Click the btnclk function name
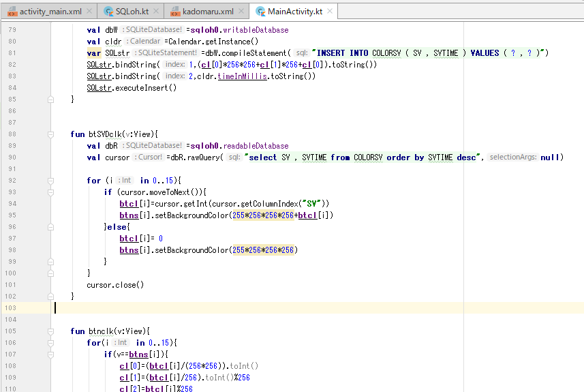Image resolution: width=584 pixels, height=392 pixels. click(x=101, y=331)
